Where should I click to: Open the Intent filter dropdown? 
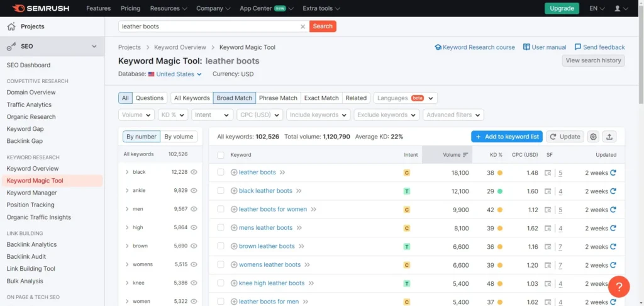213,115
